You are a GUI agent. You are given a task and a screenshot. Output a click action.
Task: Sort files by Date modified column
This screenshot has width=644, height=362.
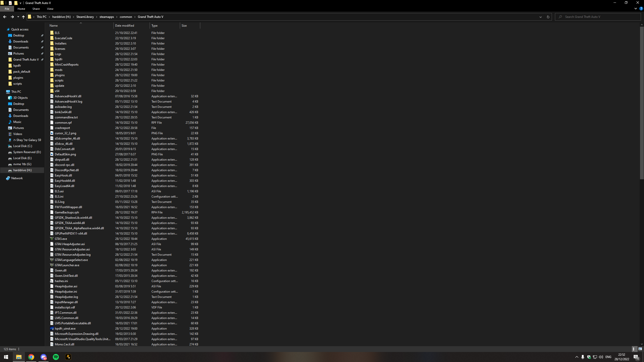point(125,26)
